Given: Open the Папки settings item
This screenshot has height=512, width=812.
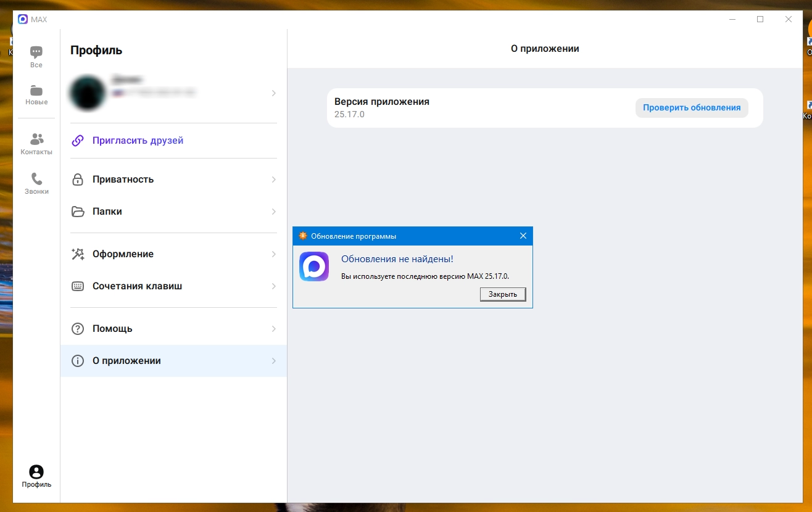Looking at the screenshot, I should [173, 212].
